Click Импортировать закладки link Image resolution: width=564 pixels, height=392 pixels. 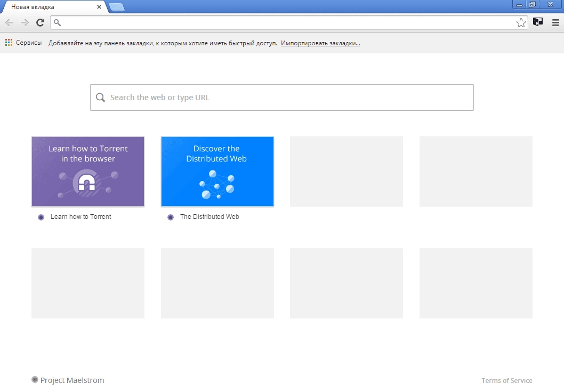tap(320, 43)
